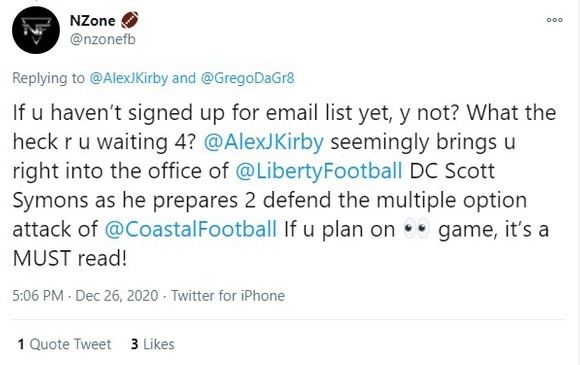View the 3 Likes list

pyautogui.click(x=152, y=344)
